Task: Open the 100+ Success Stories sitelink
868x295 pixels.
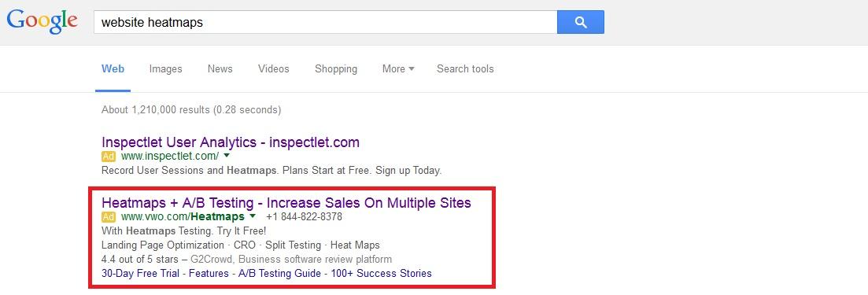Action: (x=382, y=274)
